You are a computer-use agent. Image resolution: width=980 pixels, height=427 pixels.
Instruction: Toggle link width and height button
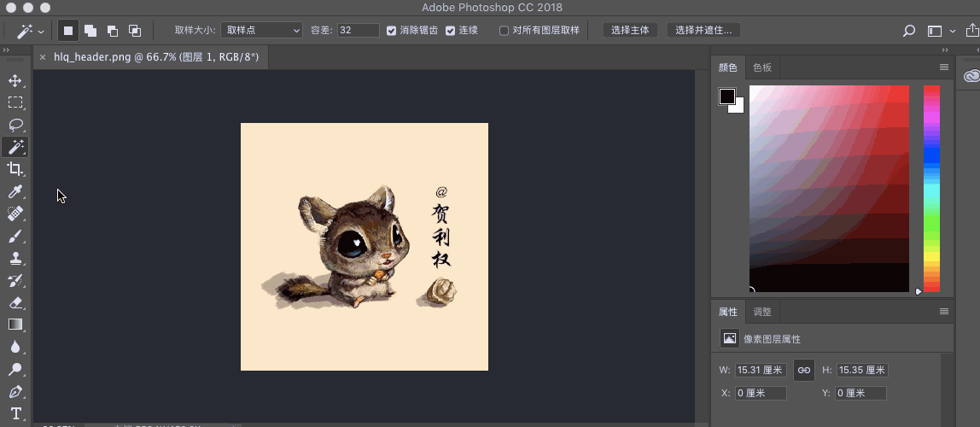[804, 370]
